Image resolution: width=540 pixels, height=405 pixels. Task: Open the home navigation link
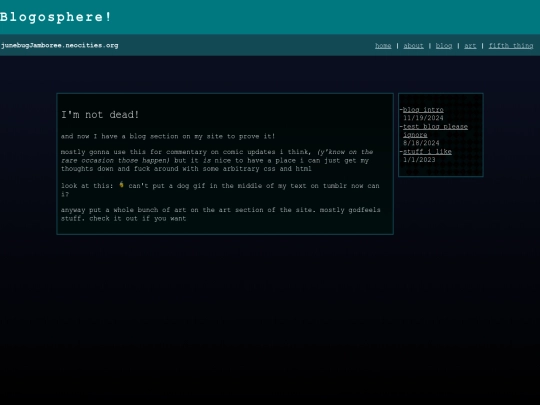tap(383, 45)
